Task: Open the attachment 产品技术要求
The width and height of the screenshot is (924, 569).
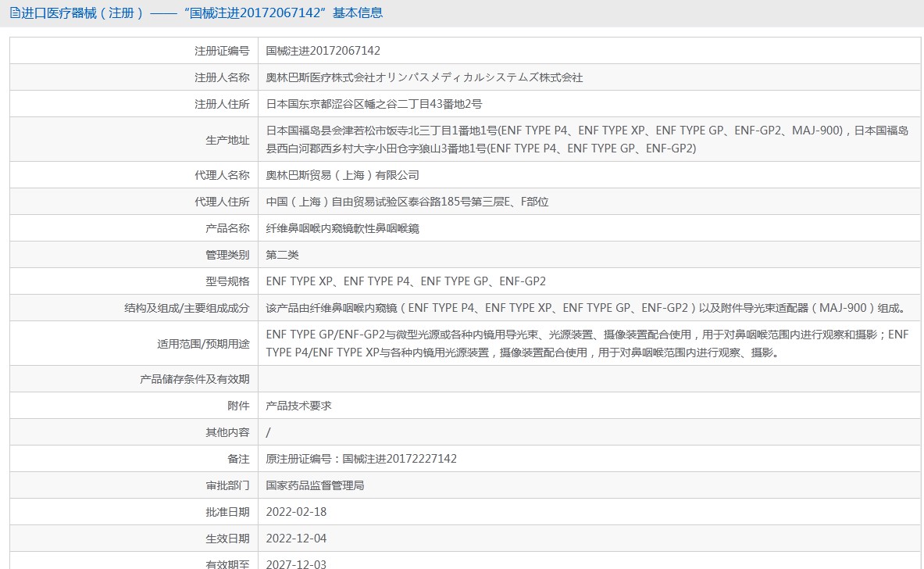Action: 299,406
